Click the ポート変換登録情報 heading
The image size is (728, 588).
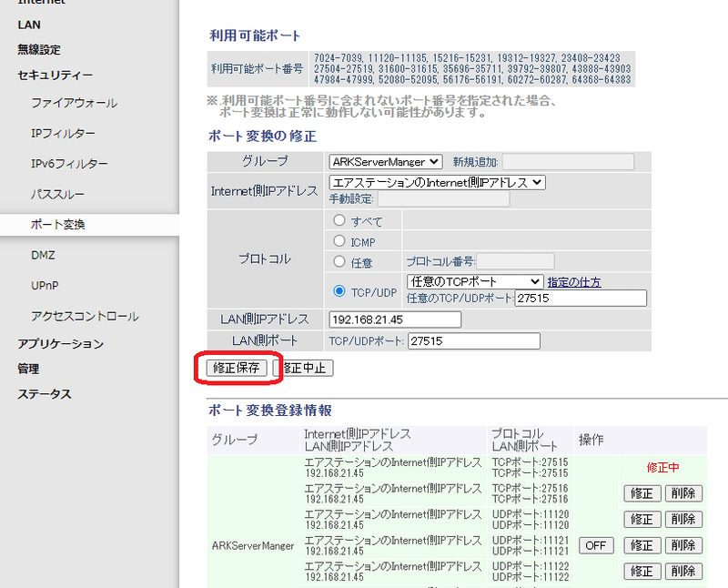point(269,411)
